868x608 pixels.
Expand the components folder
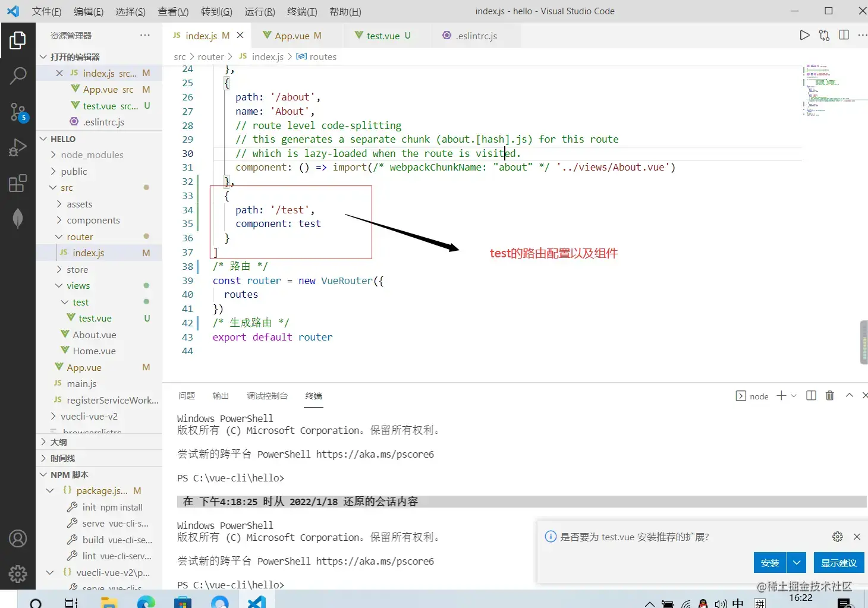[x=99, y=220]
